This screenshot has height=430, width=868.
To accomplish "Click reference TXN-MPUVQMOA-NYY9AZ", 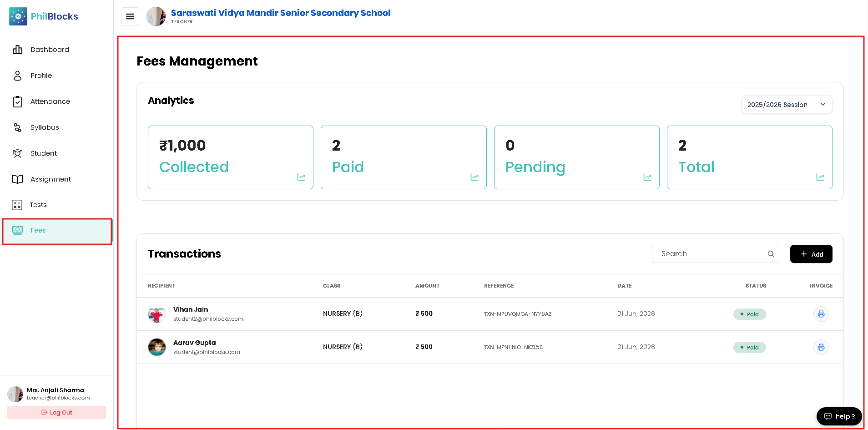I will (518, 314).
